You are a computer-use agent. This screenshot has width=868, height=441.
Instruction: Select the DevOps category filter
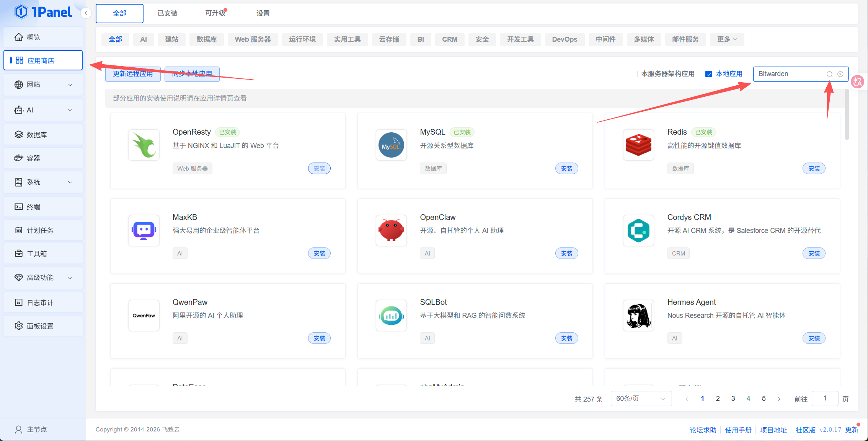coord(565,39)
